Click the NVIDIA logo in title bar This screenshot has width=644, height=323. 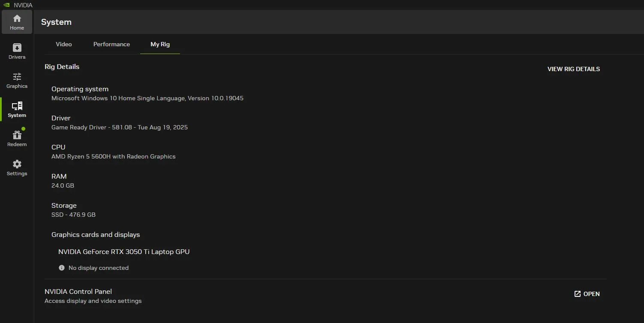6,5
